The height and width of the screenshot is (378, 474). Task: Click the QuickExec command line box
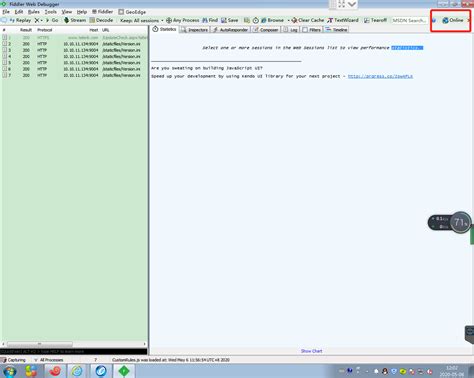(x=73, y=351)
